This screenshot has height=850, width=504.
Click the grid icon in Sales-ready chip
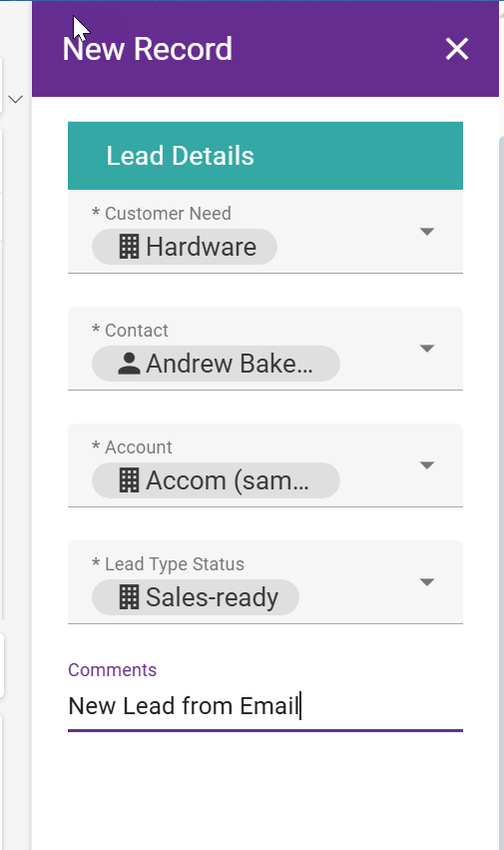129,597
